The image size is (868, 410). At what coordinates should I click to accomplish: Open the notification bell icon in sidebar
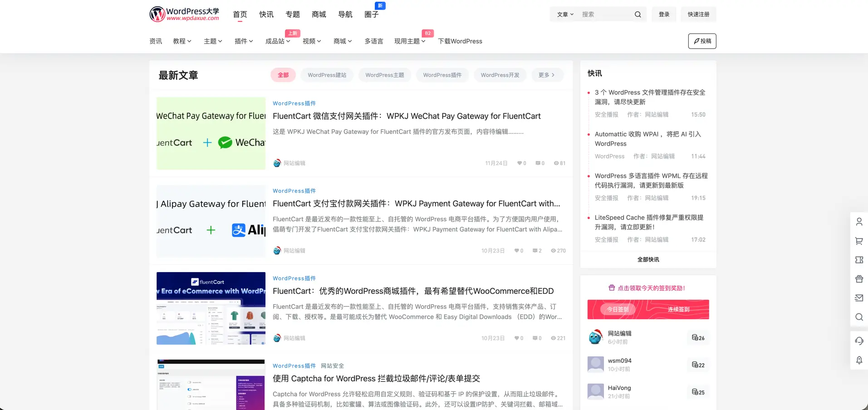[859, 360]
